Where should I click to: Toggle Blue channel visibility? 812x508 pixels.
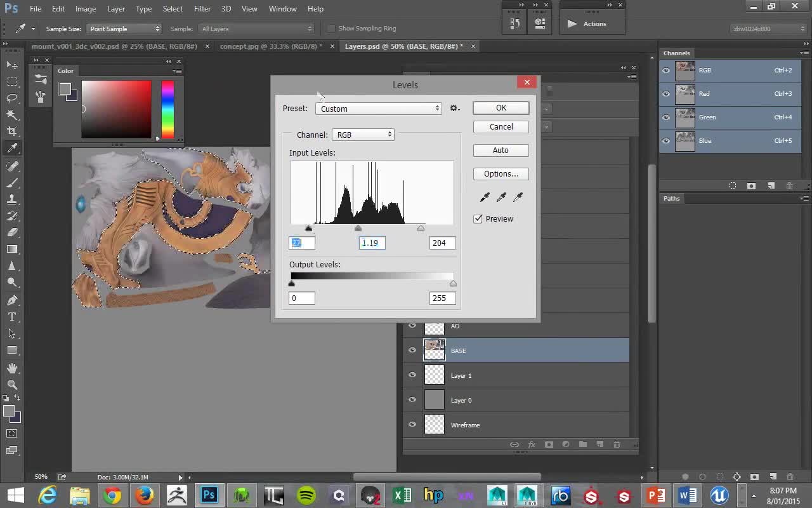[x=666, y=141]
